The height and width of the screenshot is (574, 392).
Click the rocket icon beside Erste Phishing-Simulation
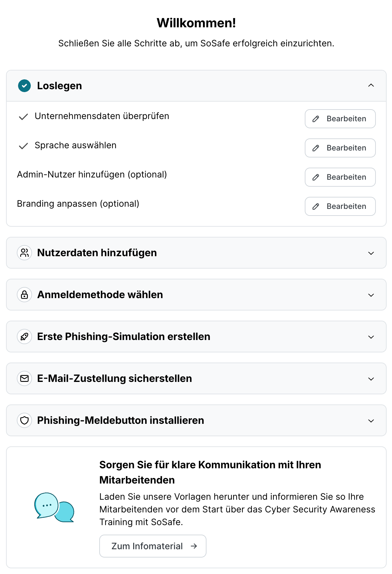(24, 337)
